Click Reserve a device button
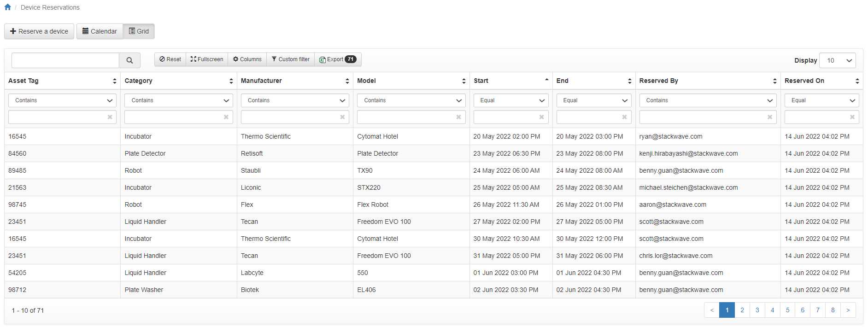This screenshot has height=327, width=868. pos(39,31)
